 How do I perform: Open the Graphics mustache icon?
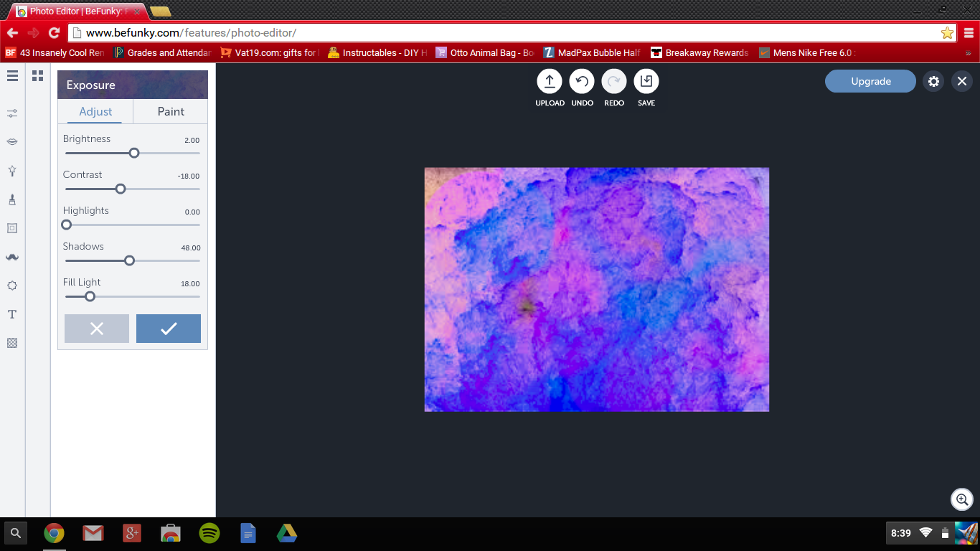pyautogui.click(x=12, y=257)
